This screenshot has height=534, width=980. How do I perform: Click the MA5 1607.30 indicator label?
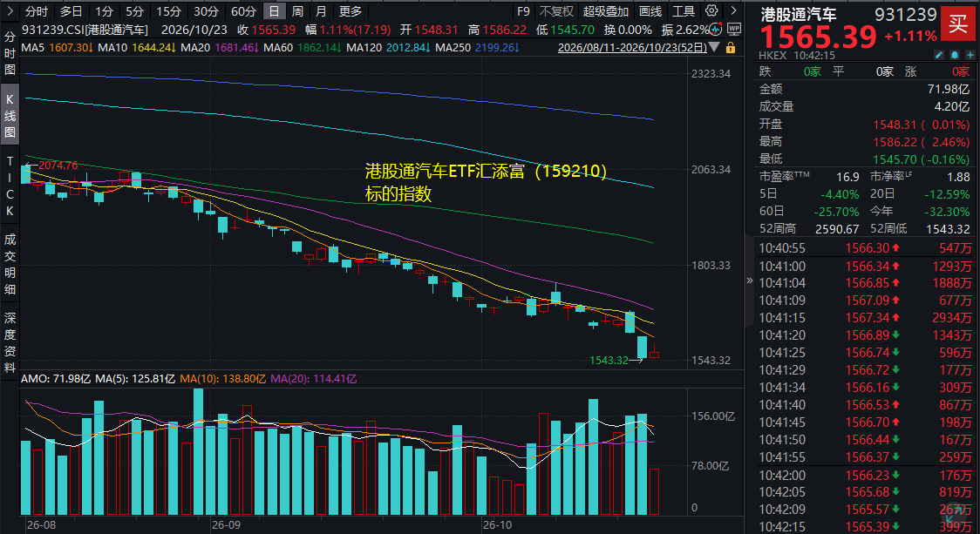[x=58, y=47]
